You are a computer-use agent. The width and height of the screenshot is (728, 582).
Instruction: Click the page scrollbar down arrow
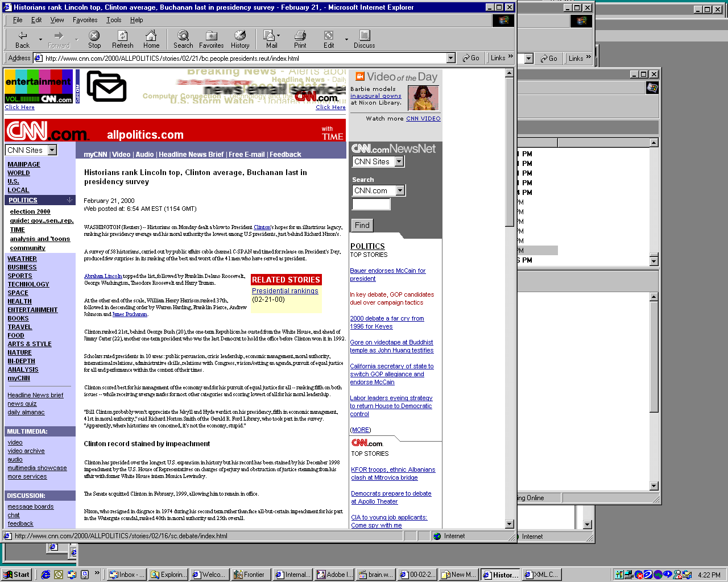[x=510, y=524]
